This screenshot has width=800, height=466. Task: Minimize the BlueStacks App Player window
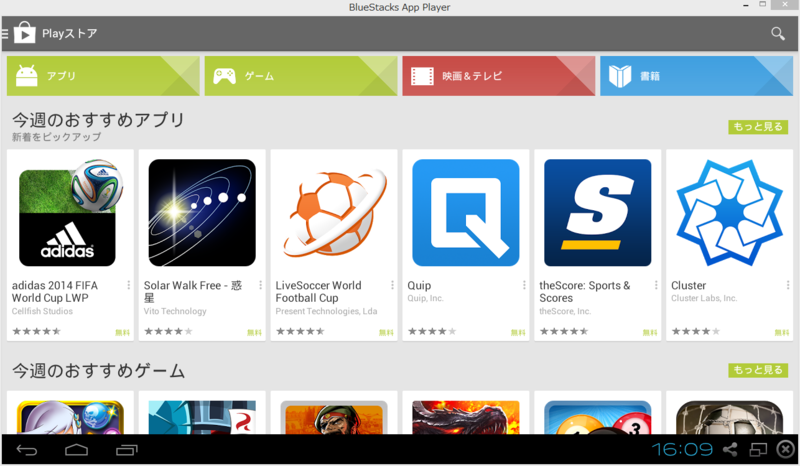click(746, 5)
